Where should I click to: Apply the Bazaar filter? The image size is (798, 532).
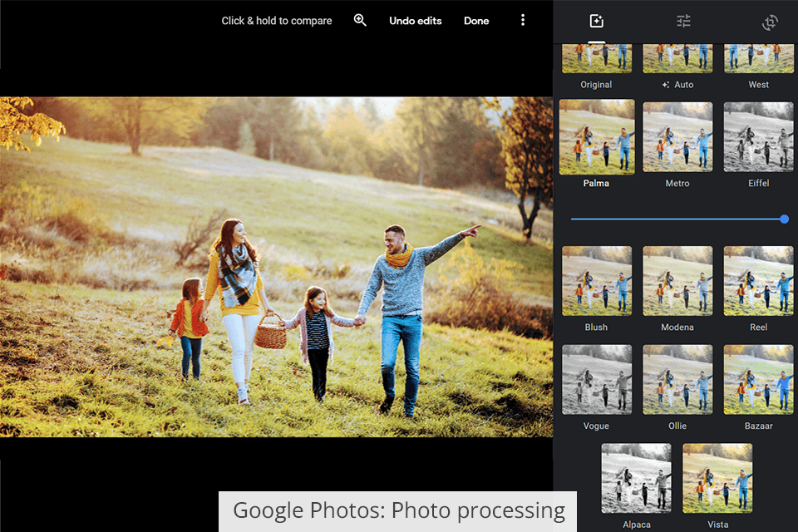(x=758, y=379)
